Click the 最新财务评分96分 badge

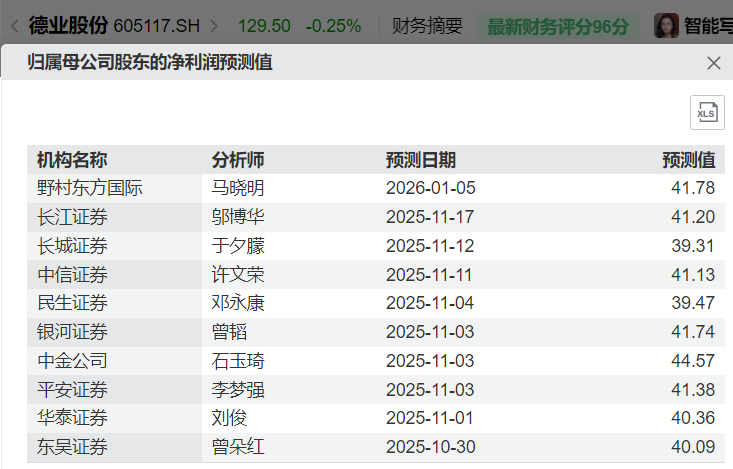click(558, 26)
